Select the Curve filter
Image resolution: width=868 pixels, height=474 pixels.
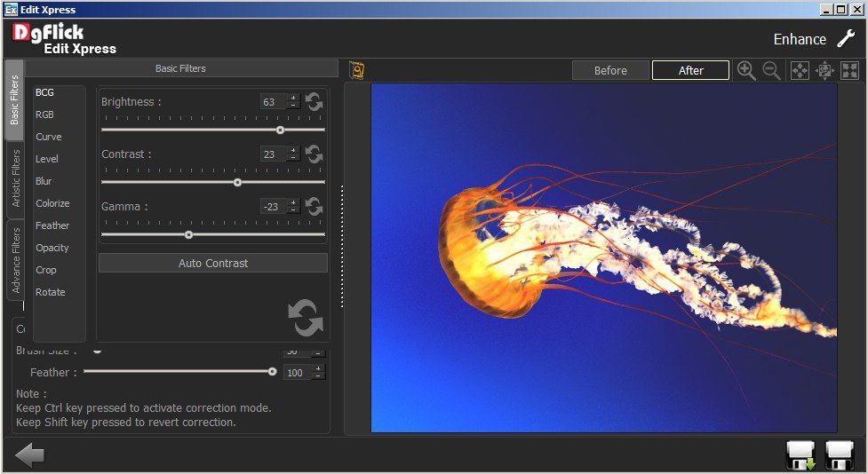[49, 137]
